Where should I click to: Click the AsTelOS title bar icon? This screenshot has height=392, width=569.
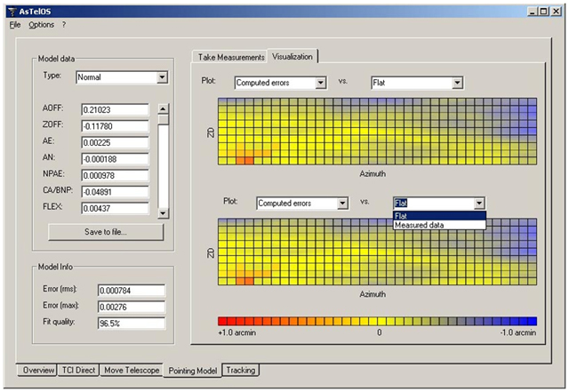(11, 8)
